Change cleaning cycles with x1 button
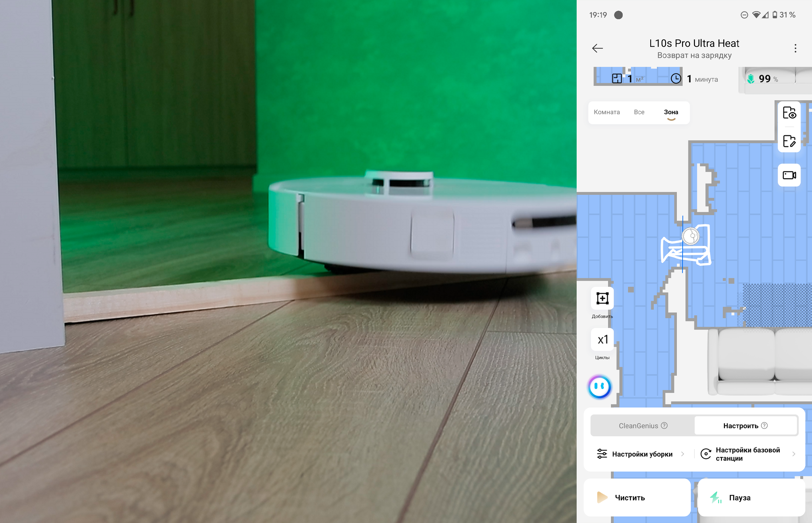Image resolution: width=812 pixels, height=523 pixels. (602, 339)
